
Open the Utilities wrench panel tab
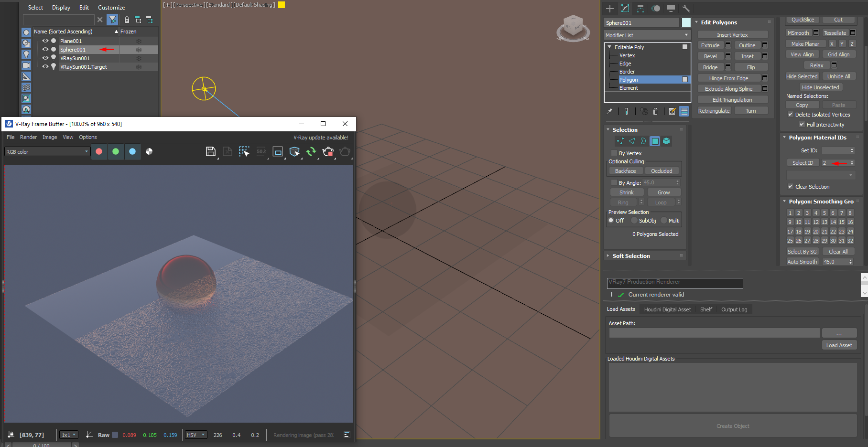686,8
